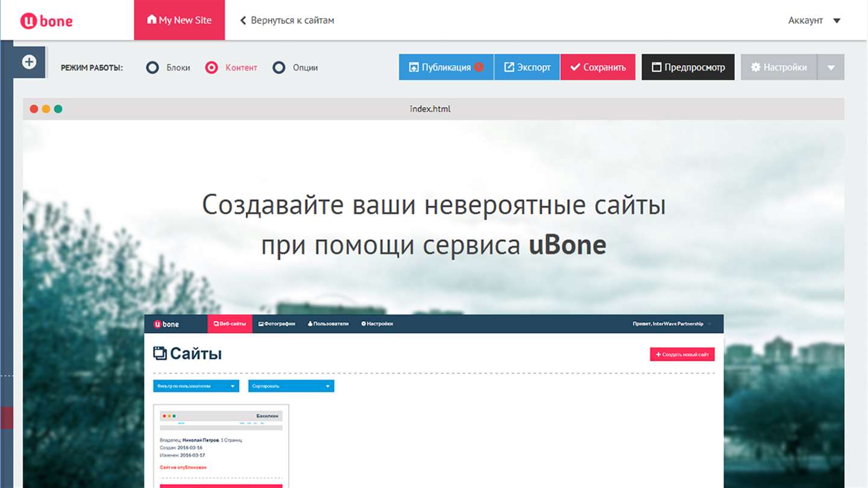The height and width of the screenshot is (488, 868).
Task: Open the Аккаунт dropdown menu
Action: [x=814, y=20]
